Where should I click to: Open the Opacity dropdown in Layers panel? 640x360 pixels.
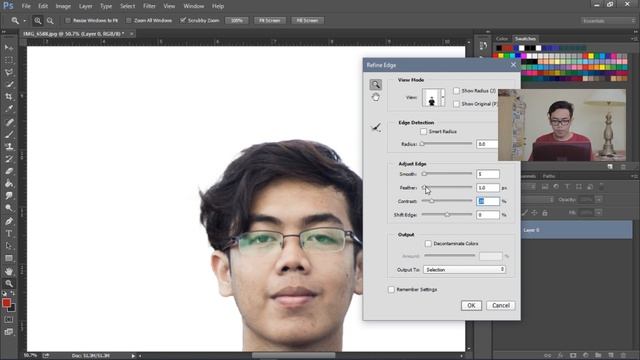click(x=599, y=200)
